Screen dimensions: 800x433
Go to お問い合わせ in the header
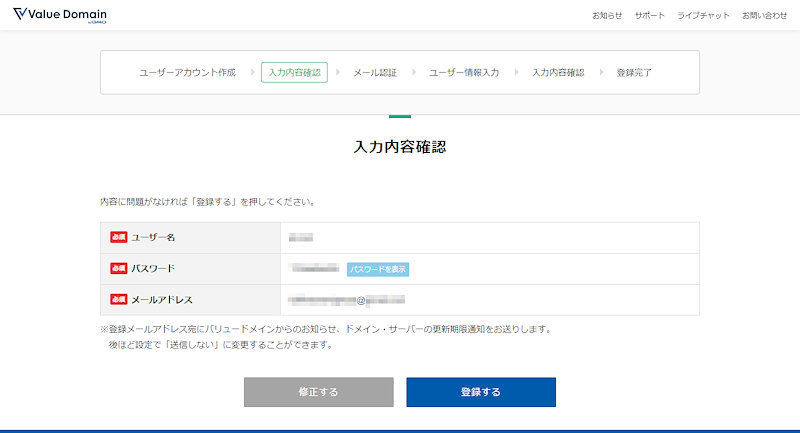(764, 16)
